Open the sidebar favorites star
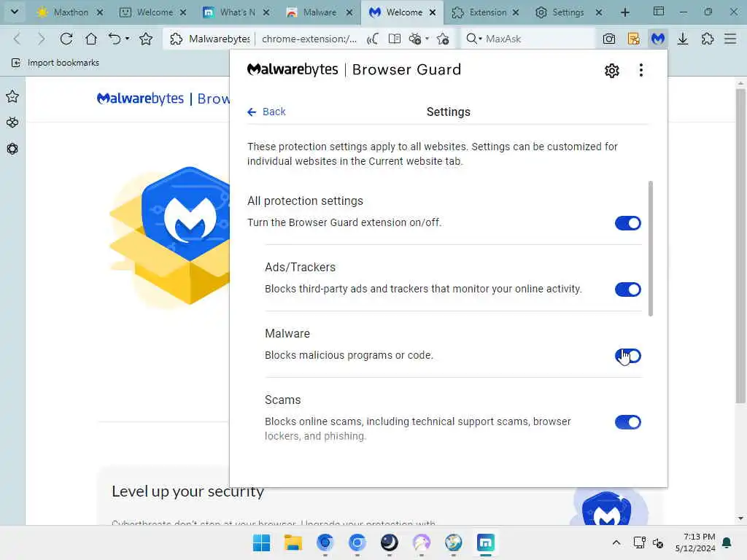 12,97
